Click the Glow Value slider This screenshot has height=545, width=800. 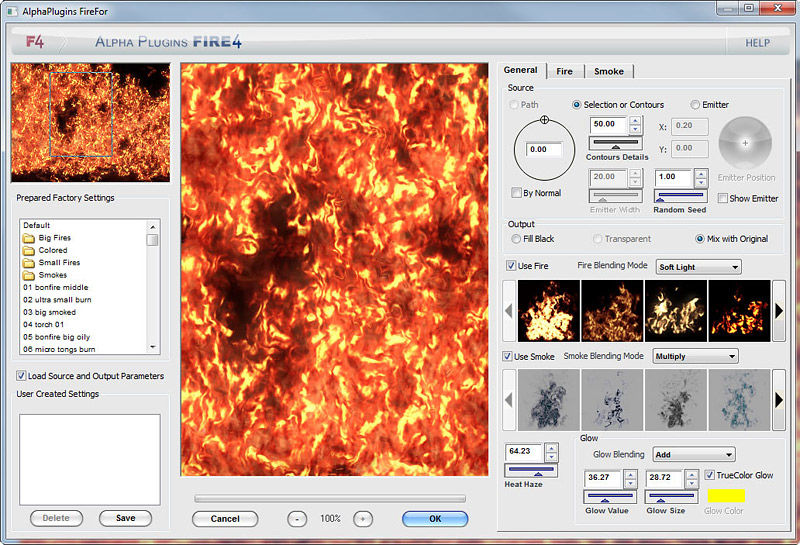click(x=610, y=497)
